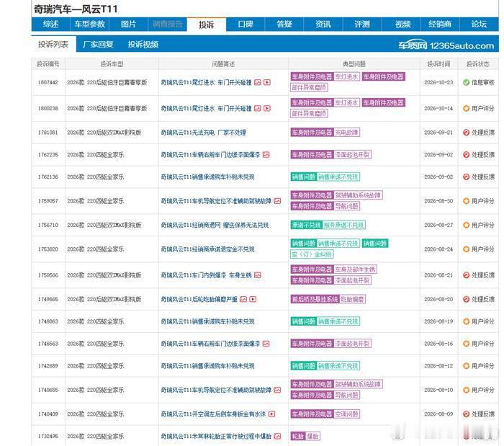Click complaint number 1807442
The height and width of the screenshot is (446, 504).
pos(48,83)
